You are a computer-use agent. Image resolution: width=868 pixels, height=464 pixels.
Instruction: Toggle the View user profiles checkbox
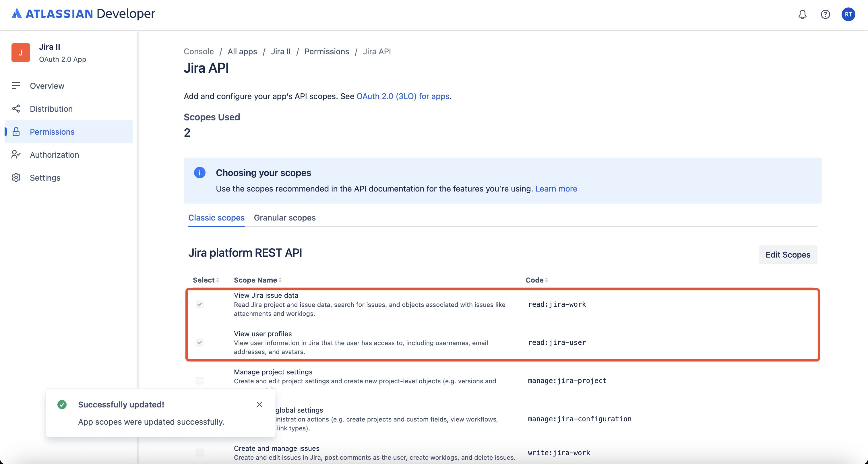pos(200,342)
